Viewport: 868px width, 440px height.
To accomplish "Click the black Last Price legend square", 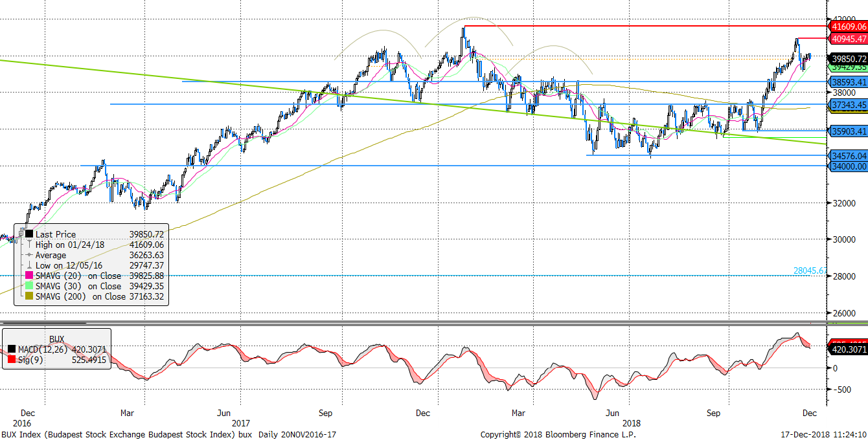I will click(29, 235).
